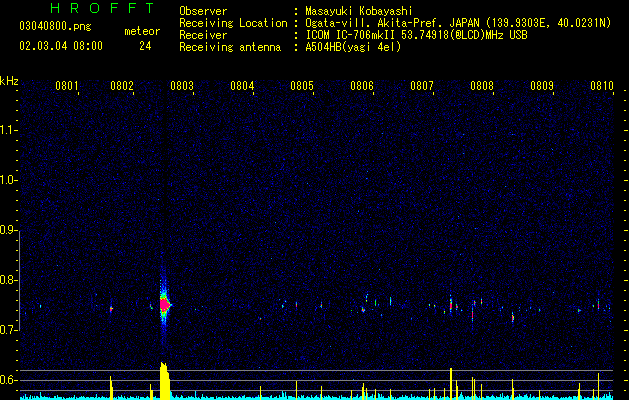Click the 0.7 frequency axis label
Screen dimensions: 629x400
tap(9, 330)
